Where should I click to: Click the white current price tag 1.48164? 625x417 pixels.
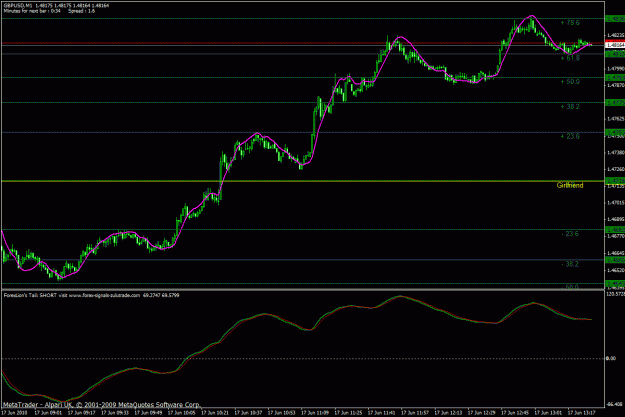pos(615,45)
